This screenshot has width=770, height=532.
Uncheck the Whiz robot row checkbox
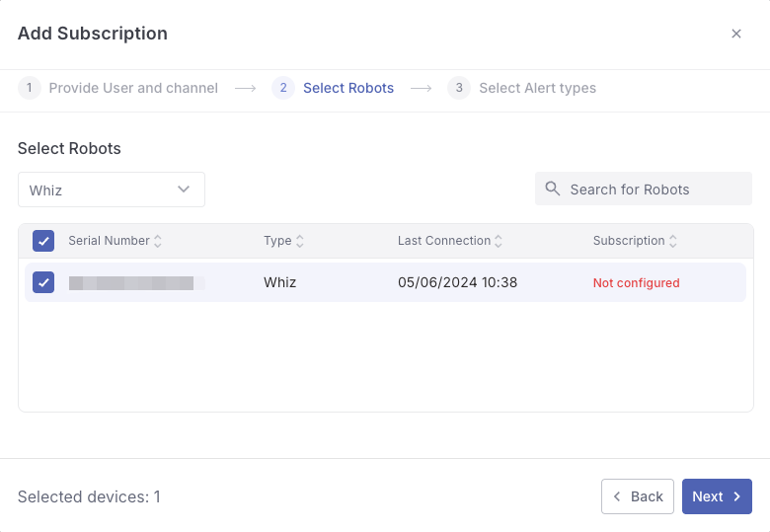pyautogui.click(x=43, y=282)
